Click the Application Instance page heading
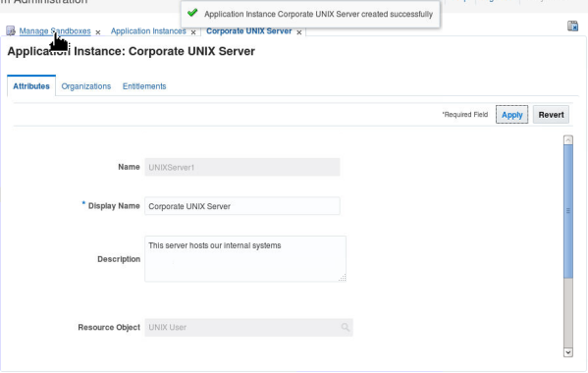 pyautogui.click(x=131, y=51)
